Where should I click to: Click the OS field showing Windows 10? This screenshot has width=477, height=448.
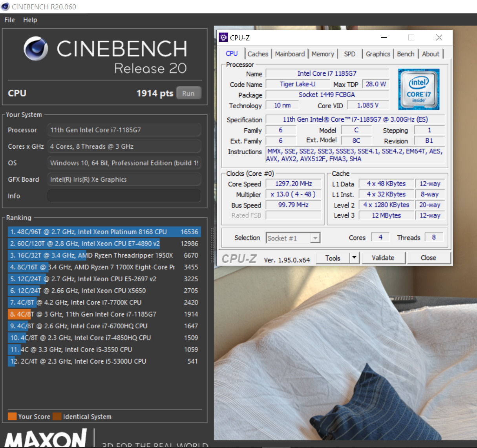124,163
